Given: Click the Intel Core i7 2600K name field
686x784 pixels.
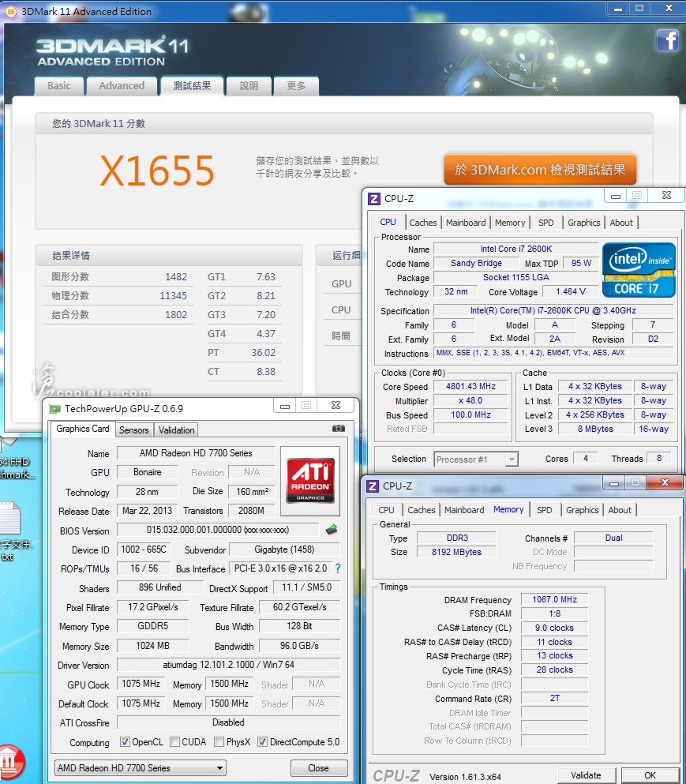Looking at the screenshot, I should click(x=516, y=249).
